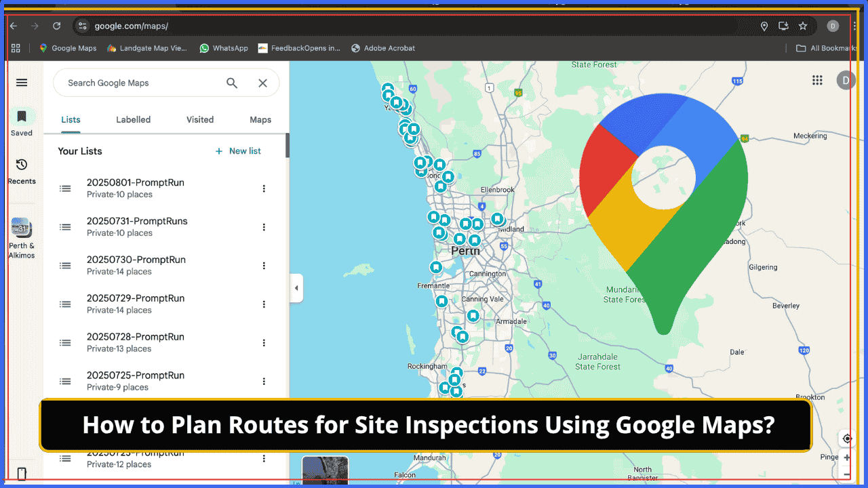Viewport: 868px width, 488px height.
Task: Open the Perth & Alkimos thumbnail
Action: [22, 228]
